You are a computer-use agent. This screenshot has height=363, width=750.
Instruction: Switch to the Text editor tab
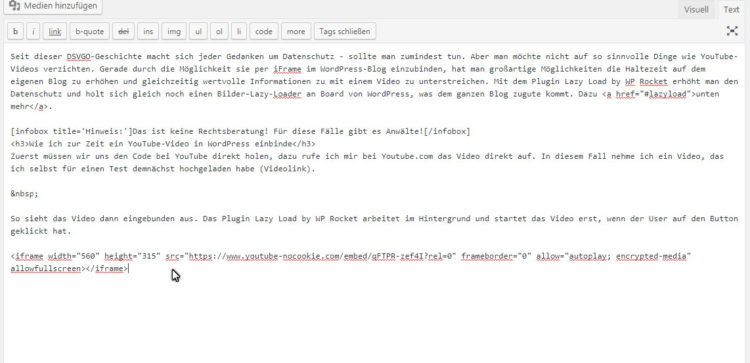(x=731, y=9)
